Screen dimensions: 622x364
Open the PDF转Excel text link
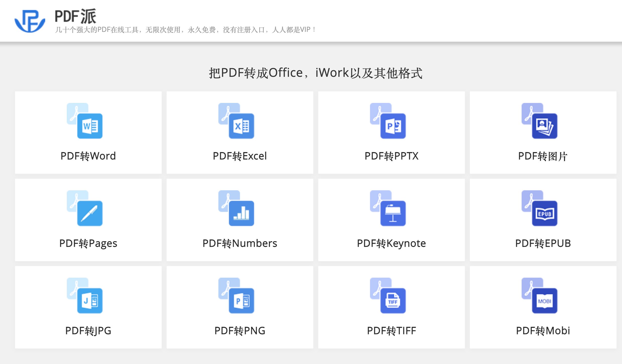pos(240,156)
